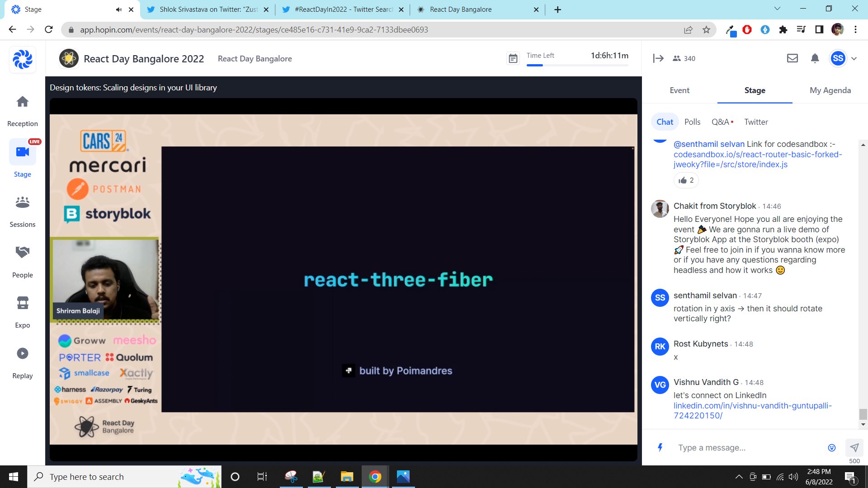
Task: Open the People networking icon
Action: point(22,252)
